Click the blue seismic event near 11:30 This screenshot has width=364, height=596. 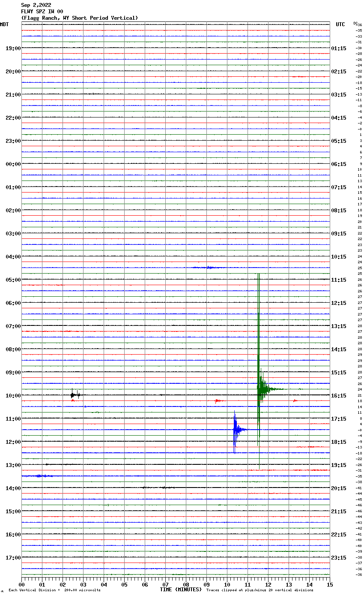pyautogui.click(x=235, y=429)
